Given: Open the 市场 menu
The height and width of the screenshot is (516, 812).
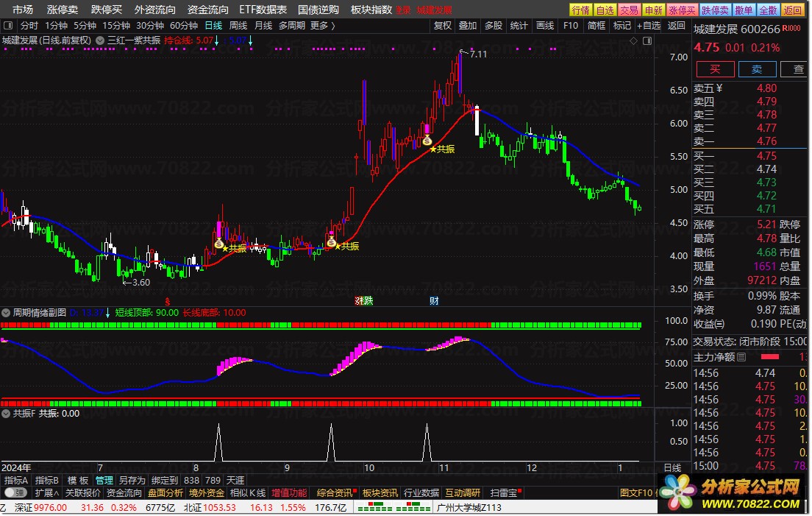Looking at the screenshot, I should pos(22,10).
